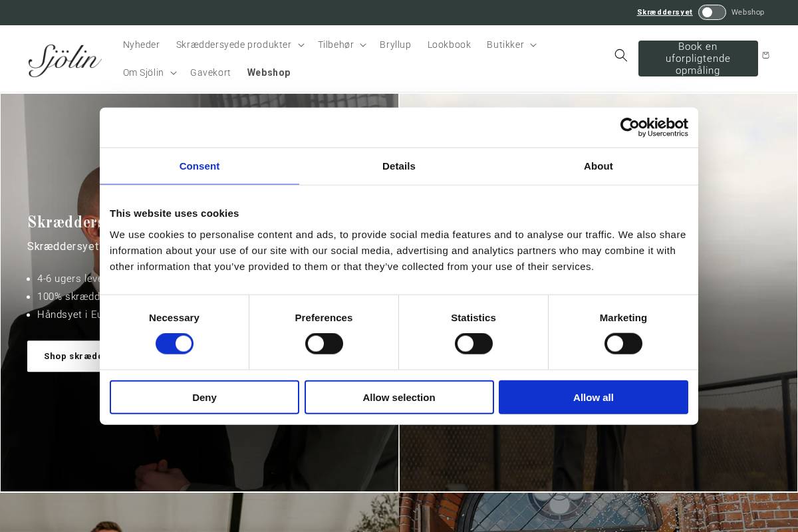The image size is (798, 532).
Task: Click Book en uforpligtende opmåling button
Action: 698,59
